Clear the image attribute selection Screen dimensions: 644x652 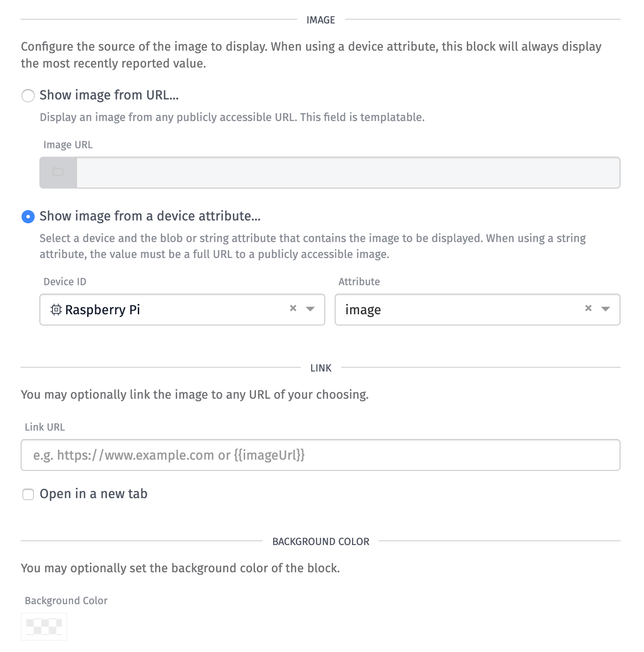click(x=589, y=308)
